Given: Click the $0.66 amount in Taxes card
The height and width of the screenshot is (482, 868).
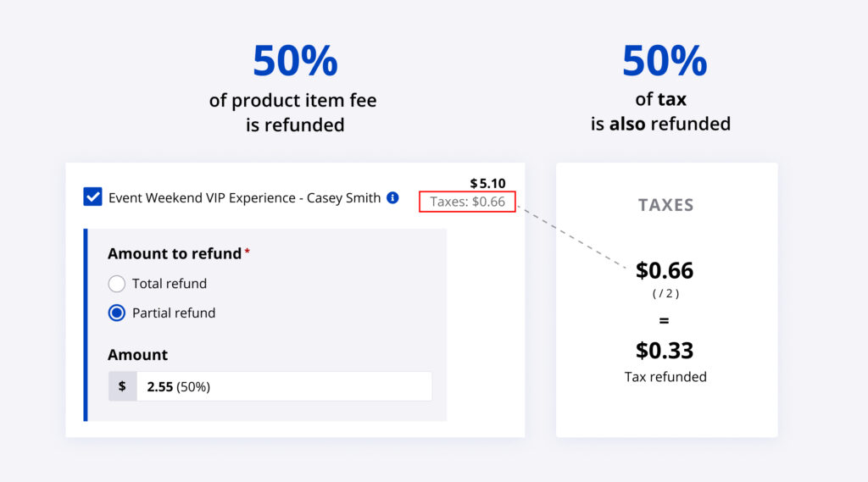Looking at the screenshot, I should 665,271.
